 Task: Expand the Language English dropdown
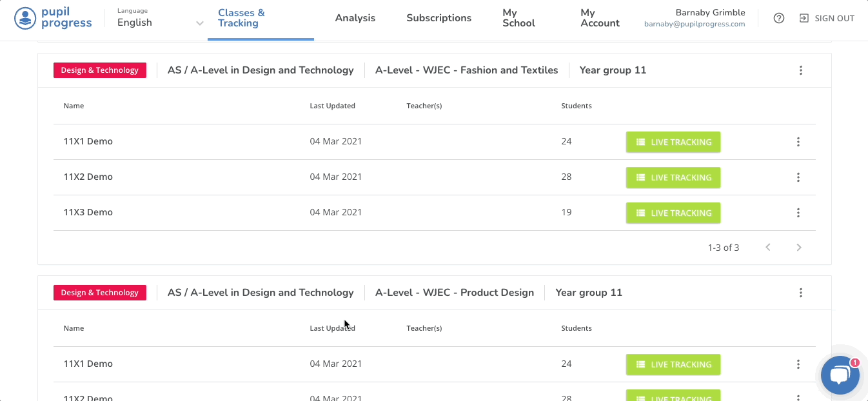(x=161, y=23)
